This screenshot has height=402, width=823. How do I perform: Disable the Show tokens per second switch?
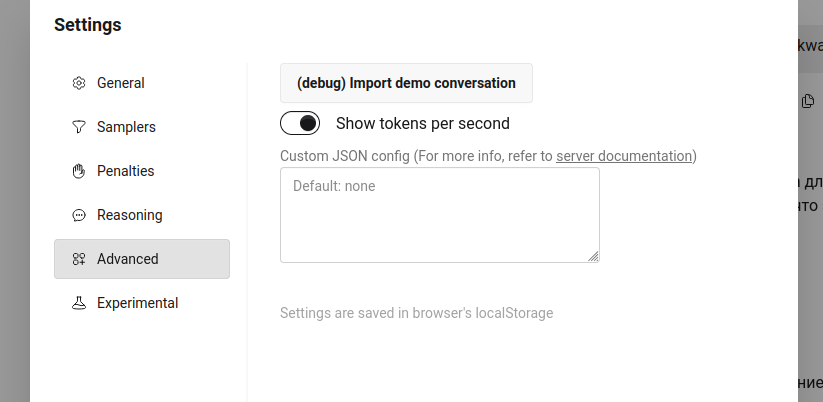point(300,123)
